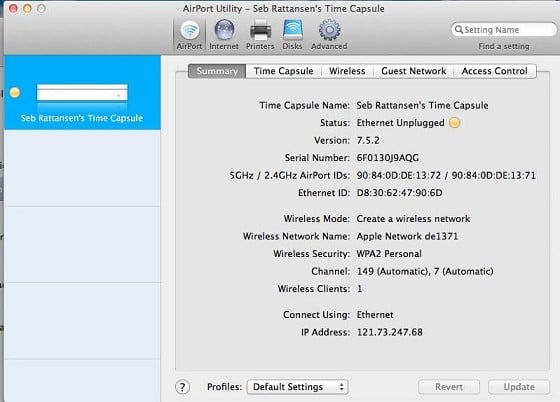Select Seb Rattansen's Time Capsule label in sidebar
The image size is (560, 402).
(x=82, y=118)
